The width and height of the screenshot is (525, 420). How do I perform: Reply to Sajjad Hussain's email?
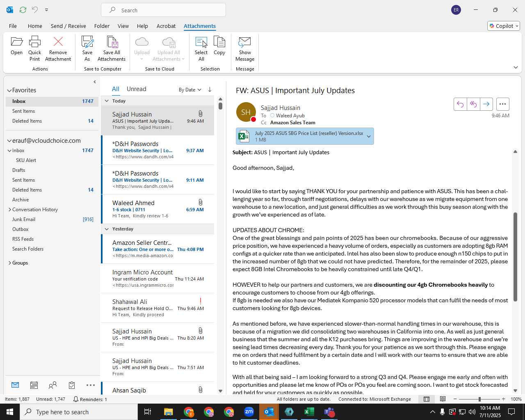point(460,104)
